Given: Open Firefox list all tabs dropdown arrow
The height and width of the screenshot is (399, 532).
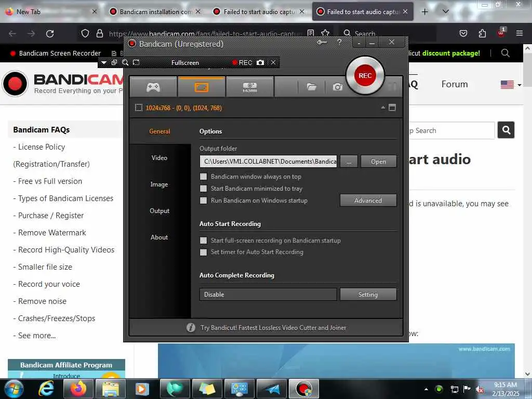Looking at the screenshot, I should (x=446, y=11).
